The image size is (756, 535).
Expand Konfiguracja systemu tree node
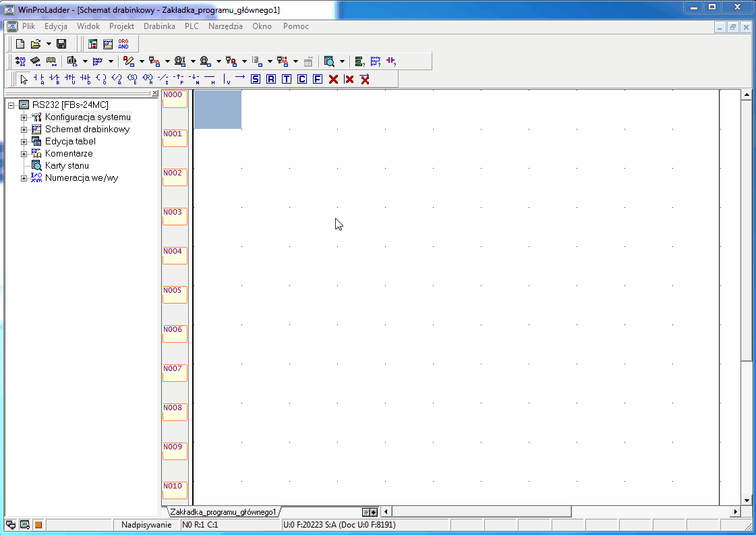(24, 117)
